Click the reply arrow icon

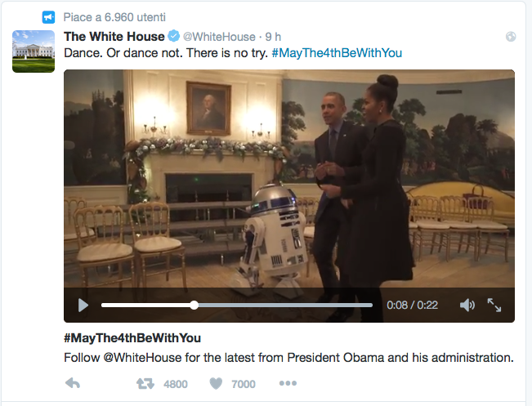tap(73, 383)
